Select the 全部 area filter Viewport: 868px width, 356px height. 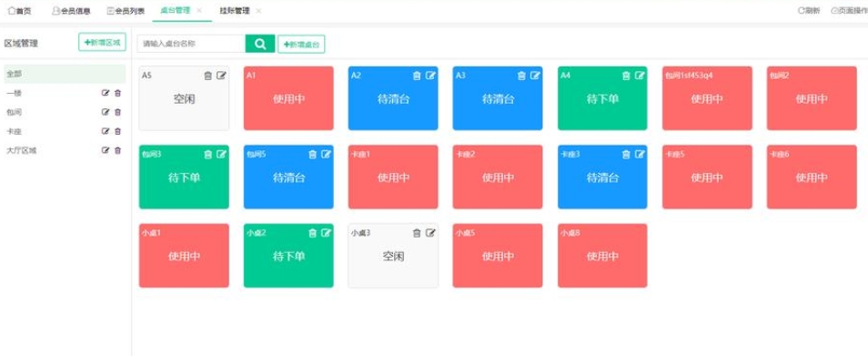(65, 74)
